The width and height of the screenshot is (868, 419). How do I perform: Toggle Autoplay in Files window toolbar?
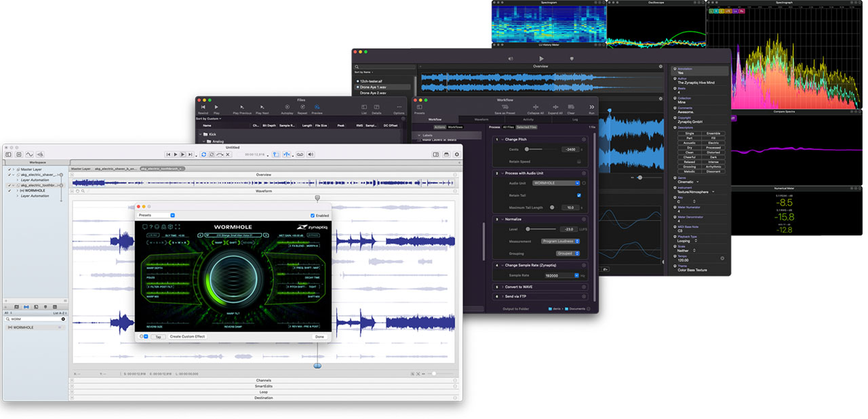point(287,107)
